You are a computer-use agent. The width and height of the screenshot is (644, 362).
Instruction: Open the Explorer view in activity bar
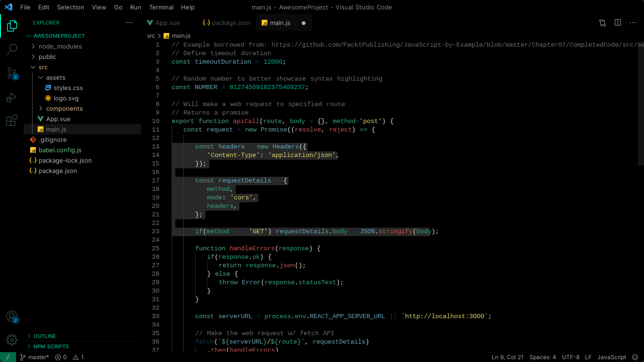pyautogui.click(x=12, y=26)
